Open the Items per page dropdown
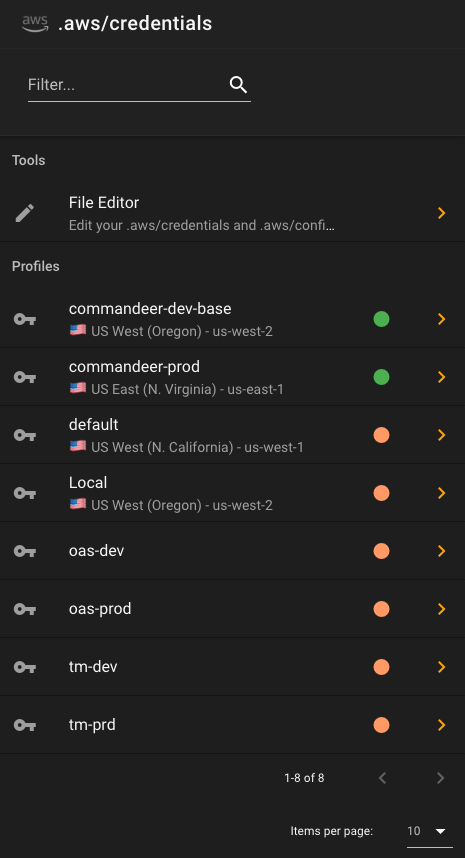The width and height of the screenshot is (465, 858). click(430, 831)
